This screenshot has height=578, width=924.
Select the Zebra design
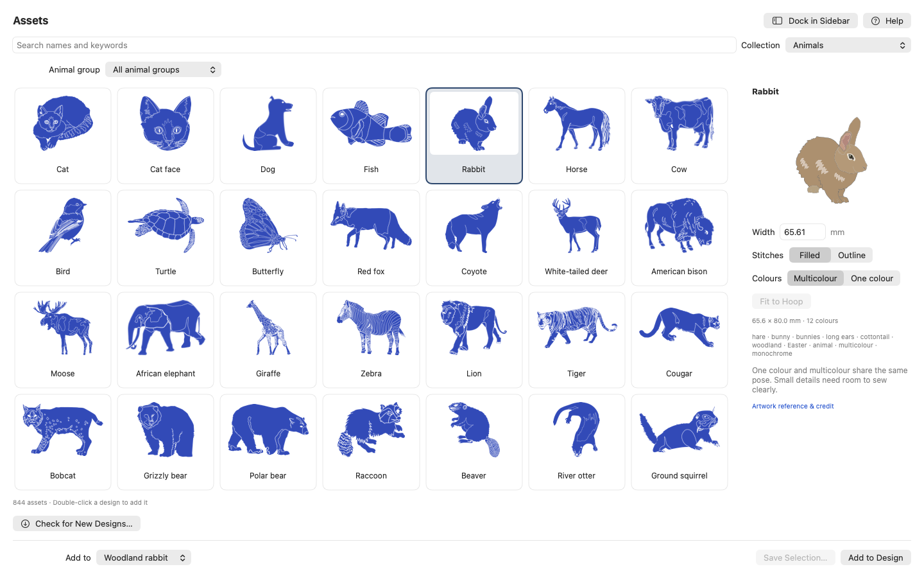pyautogui.click(x=371, y=340)
